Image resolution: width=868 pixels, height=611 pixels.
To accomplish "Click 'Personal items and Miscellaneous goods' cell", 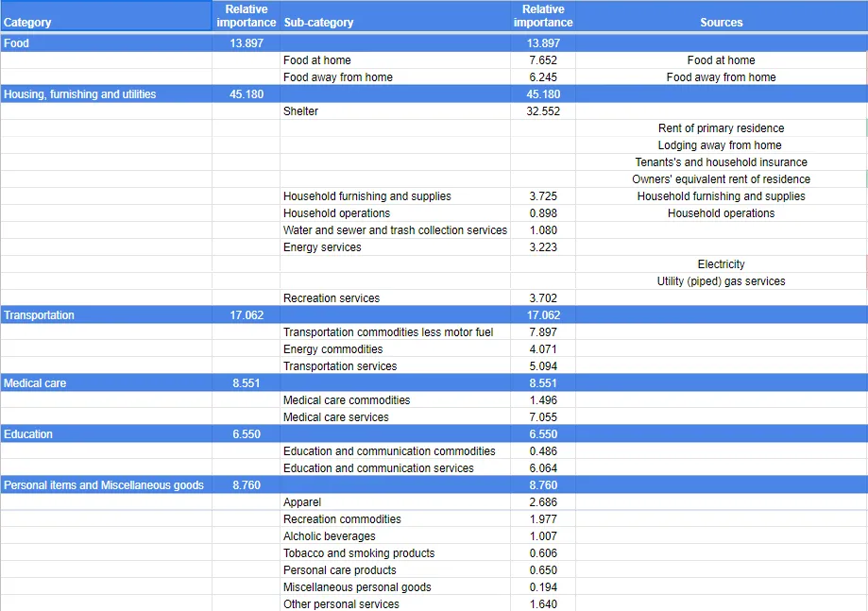I will point(106,485).
